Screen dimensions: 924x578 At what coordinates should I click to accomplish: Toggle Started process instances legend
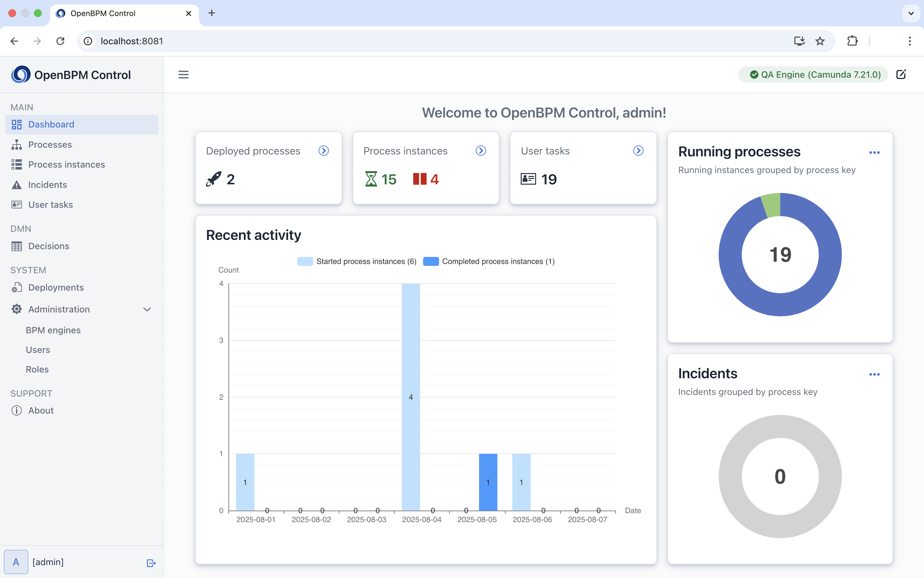pos(357,261)
